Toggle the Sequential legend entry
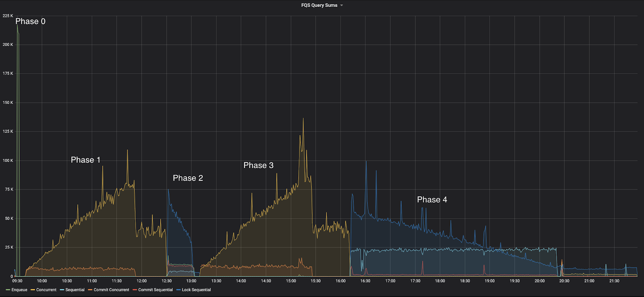644x297 pixels. click(75, 290)
